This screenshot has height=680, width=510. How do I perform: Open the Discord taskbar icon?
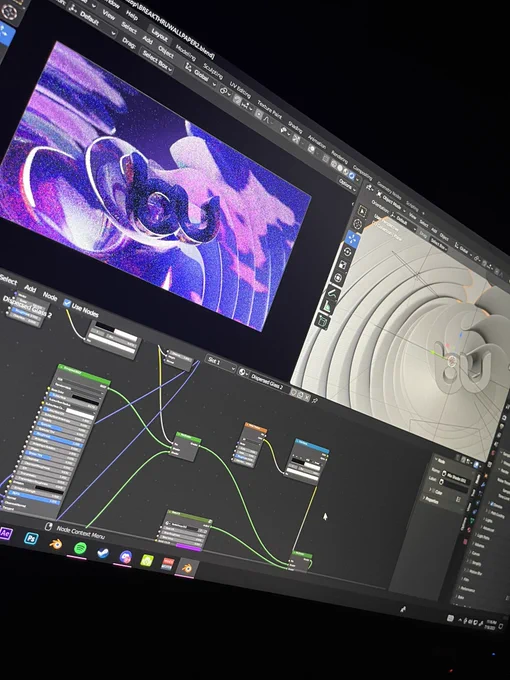[125, 557]
